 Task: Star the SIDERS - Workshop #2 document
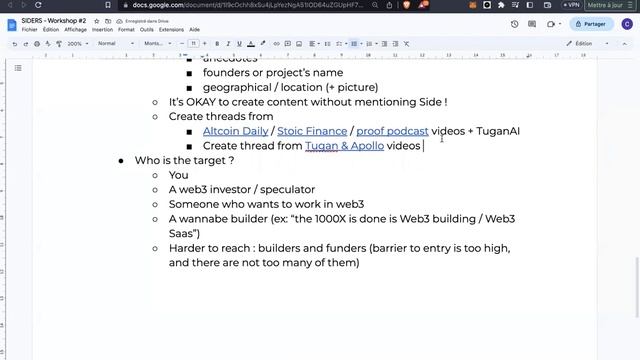click(x=97, y=21)
